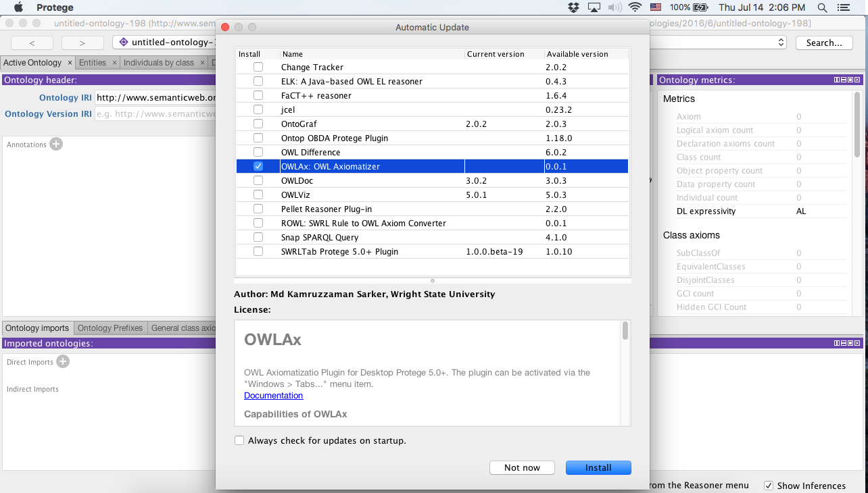Screen dimensions: 868x493
Task: Select the Ontop OBDA Protege Plugin row
Action: pos(433,138)
